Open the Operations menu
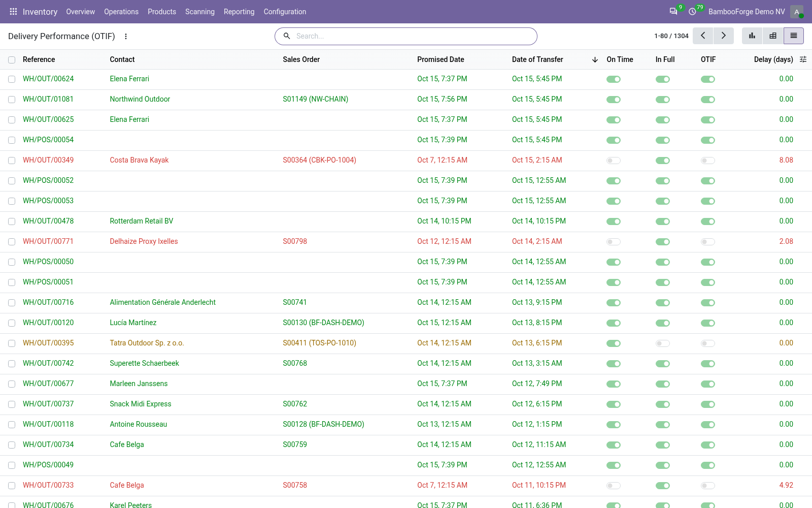The width and height of the screenshot is (812, 508). tap(121, 11)
